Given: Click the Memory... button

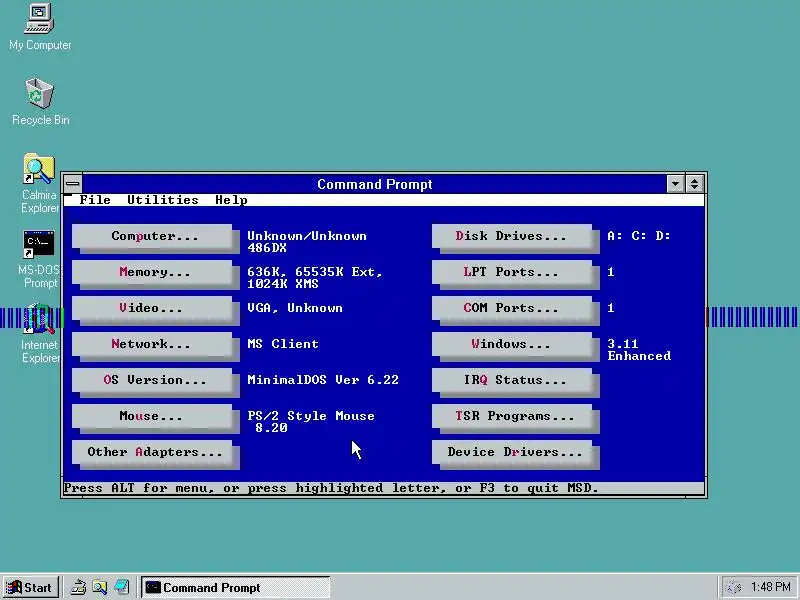Looking at the screenshot, I should [x=152, y=272].
